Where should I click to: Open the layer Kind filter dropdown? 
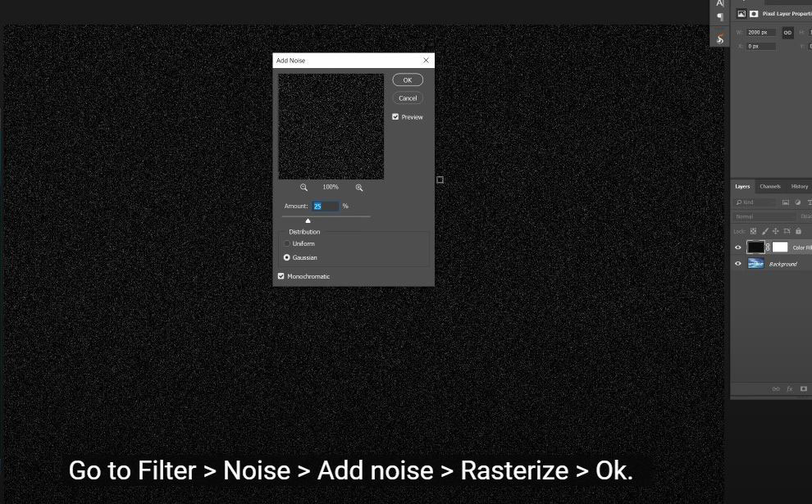[755, 202]
